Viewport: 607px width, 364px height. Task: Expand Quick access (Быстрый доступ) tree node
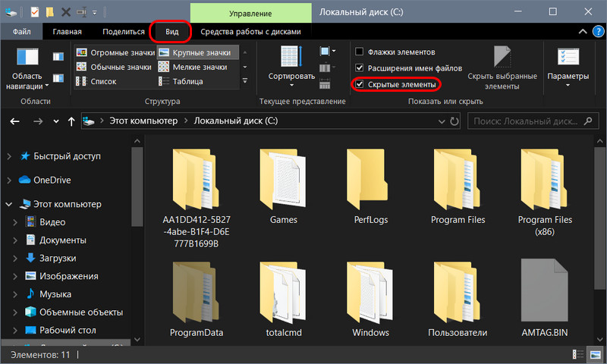coord(9,156)
